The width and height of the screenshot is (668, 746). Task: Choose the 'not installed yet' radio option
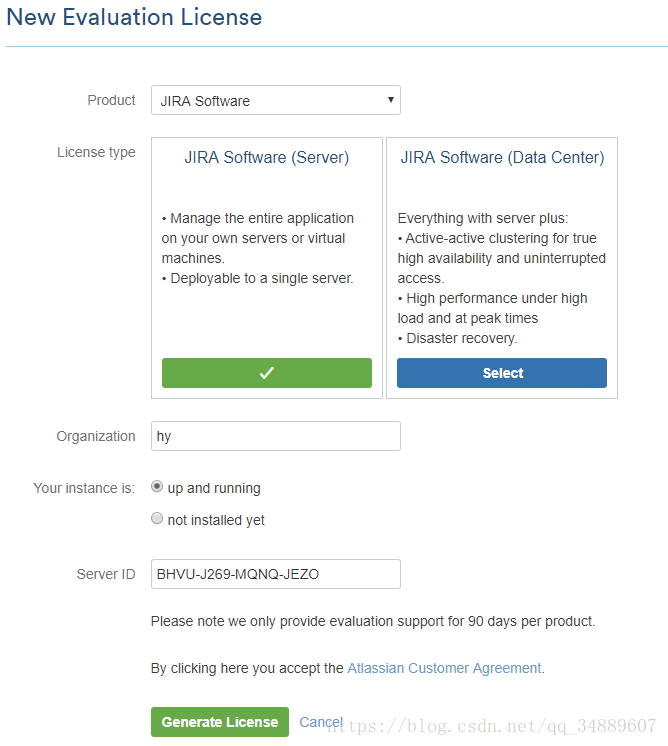pos(157,519)
